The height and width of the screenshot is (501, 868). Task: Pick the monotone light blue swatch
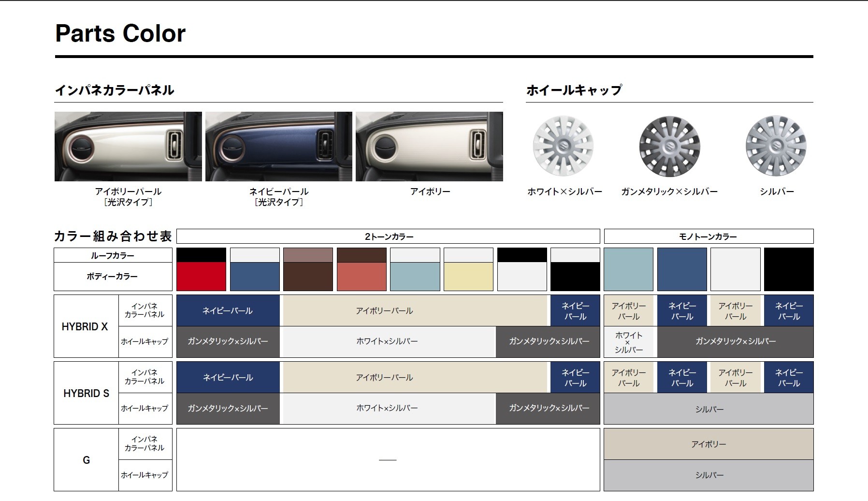click(x=628, y=269)
